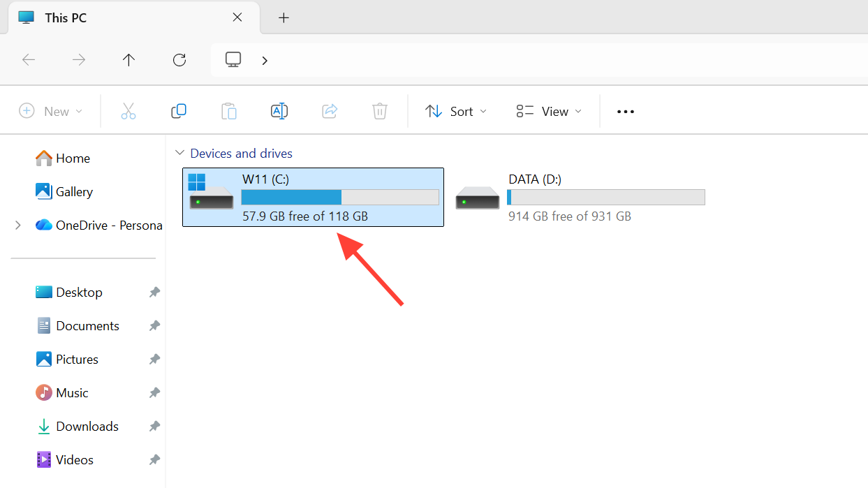
Task: Click the Paste clipboard icon
Action: click(x=229, y=111)
